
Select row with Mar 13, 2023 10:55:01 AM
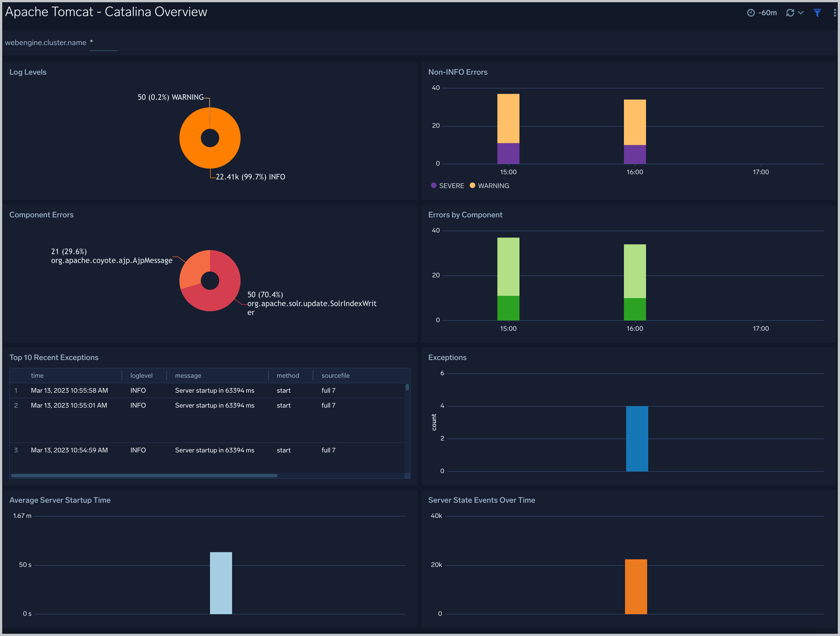click(207, 420)
